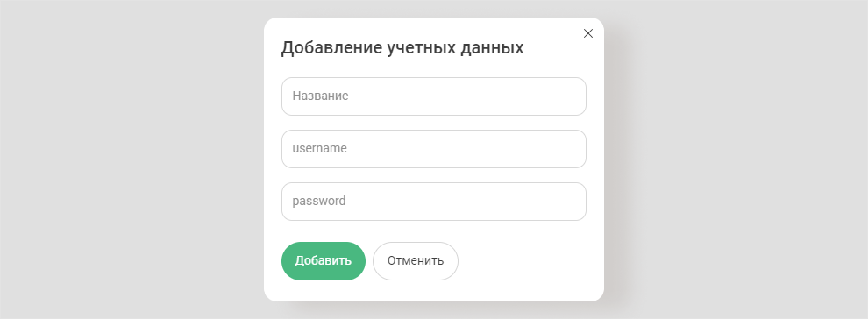Activate the middle text box for username
The width and height of the screenshot is (868, 319).
pos(433,149)
